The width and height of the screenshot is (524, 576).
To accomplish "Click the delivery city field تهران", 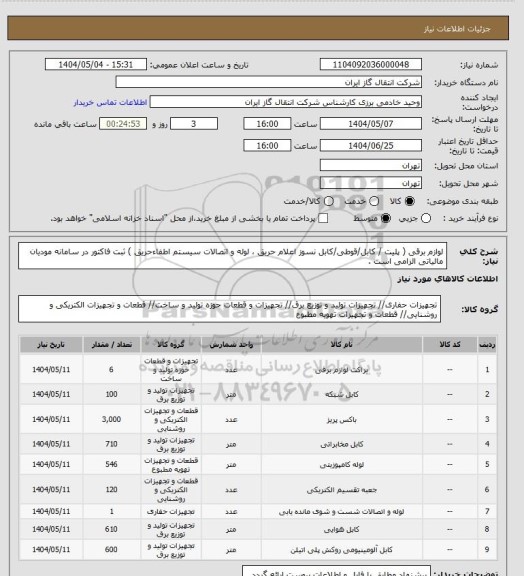I will pyautogui.click(x=371, y=183).
